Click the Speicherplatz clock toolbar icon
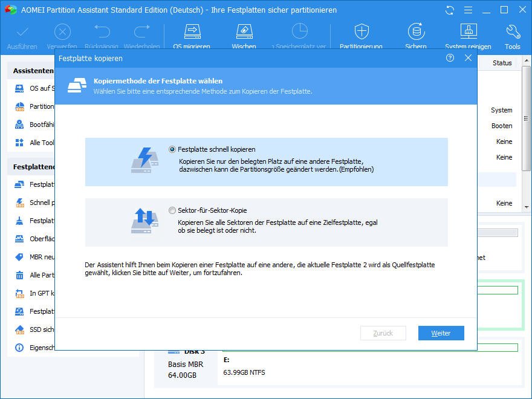 300,31
